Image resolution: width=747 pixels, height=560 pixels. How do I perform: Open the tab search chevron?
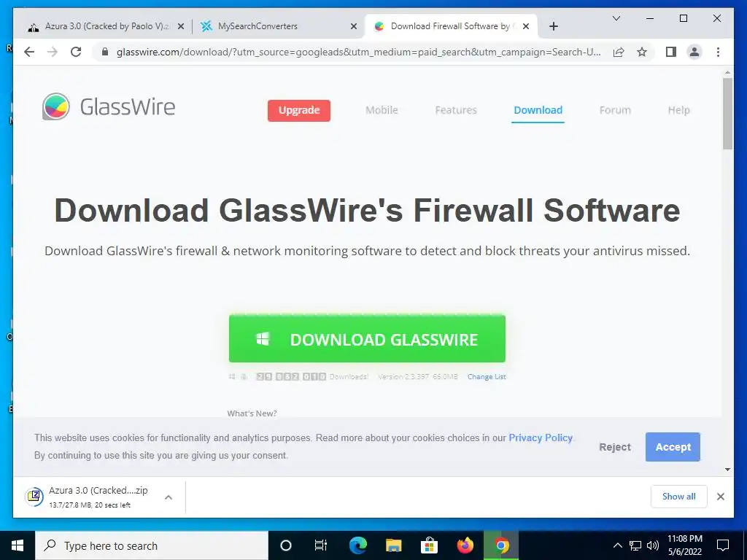616,18
